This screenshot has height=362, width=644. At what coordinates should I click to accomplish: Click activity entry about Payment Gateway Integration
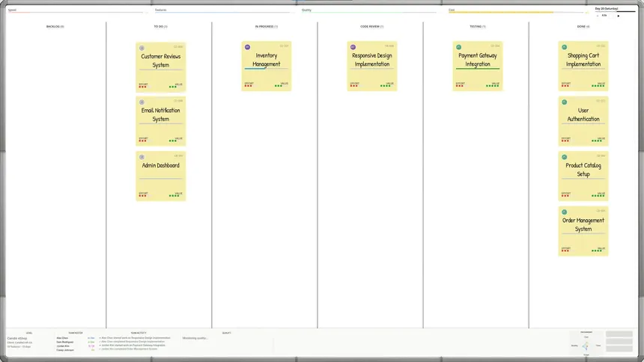133,346
